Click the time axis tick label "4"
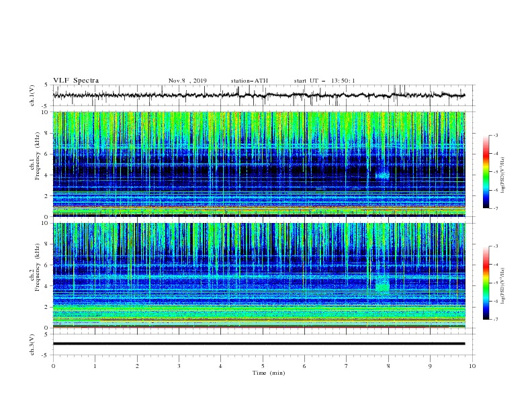 pyautogui.click(x=220, y=366)
